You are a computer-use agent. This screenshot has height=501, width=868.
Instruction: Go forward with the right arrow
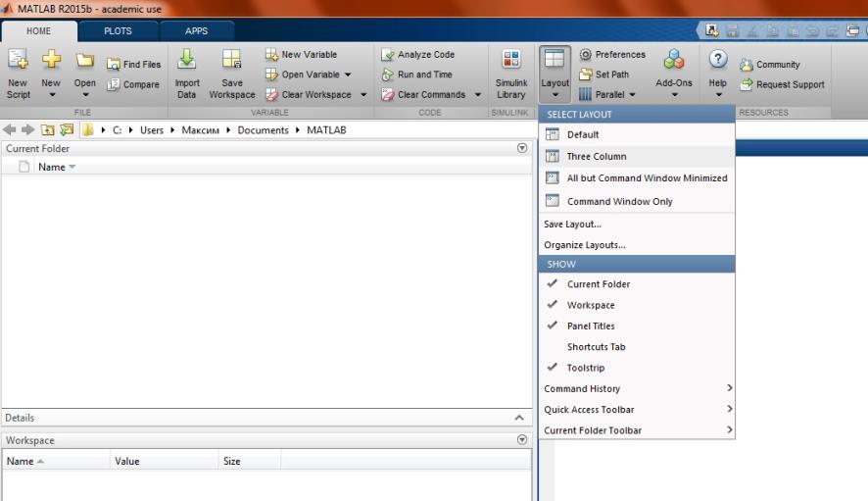pyautogui.click(x=27, y=129)
